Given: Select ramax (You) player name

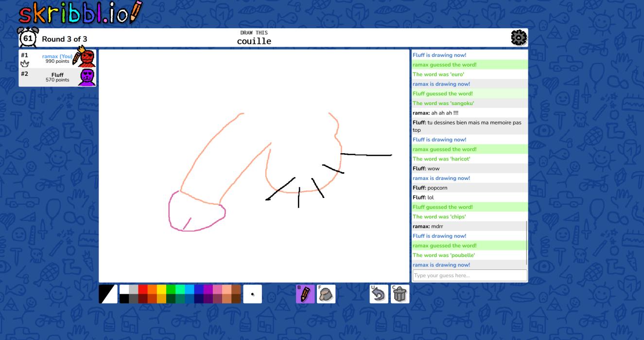Looking at the screenshot, I should (x=57, y=56).
